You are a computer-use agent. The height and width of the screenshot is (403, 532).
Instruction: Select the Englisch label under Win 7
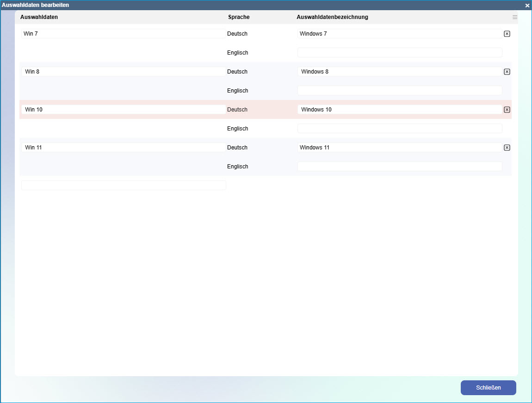(237, 53)
